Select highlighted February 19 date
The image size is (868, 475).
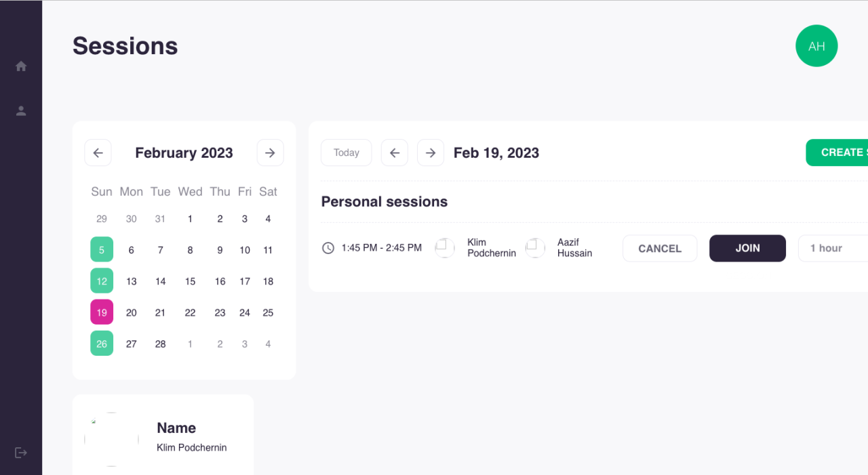[x=102, y=312]
